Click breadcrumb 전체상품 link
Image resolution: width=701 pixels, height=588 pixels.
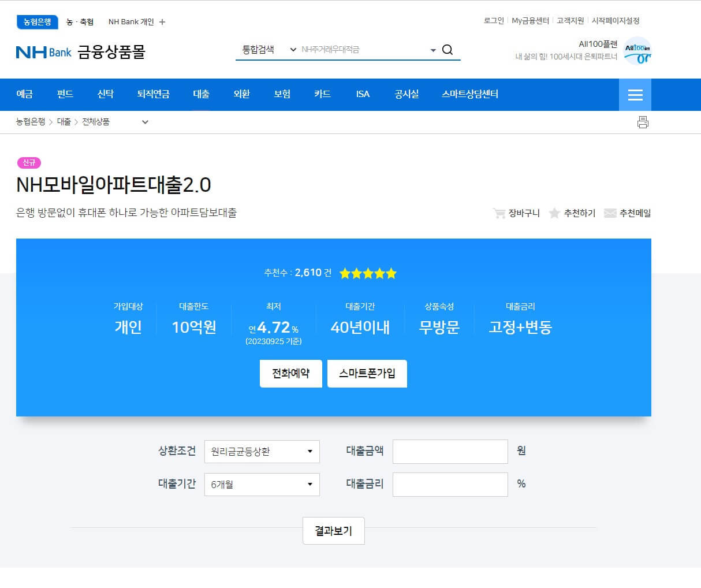point(96,122)
